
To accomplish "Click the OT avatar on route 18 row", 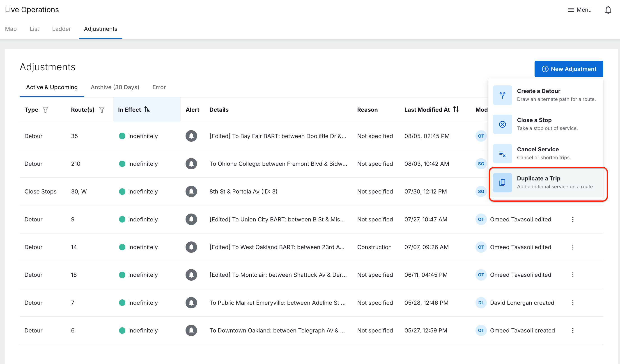I will point(481,275).
